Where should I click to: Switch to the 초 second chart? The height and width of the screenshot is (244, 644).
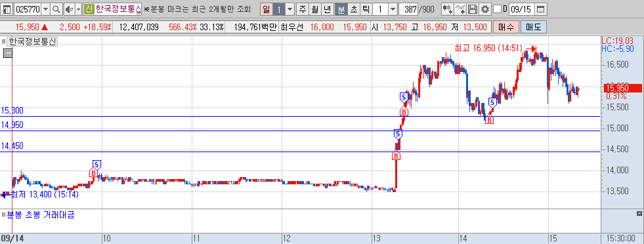[353, 9]
